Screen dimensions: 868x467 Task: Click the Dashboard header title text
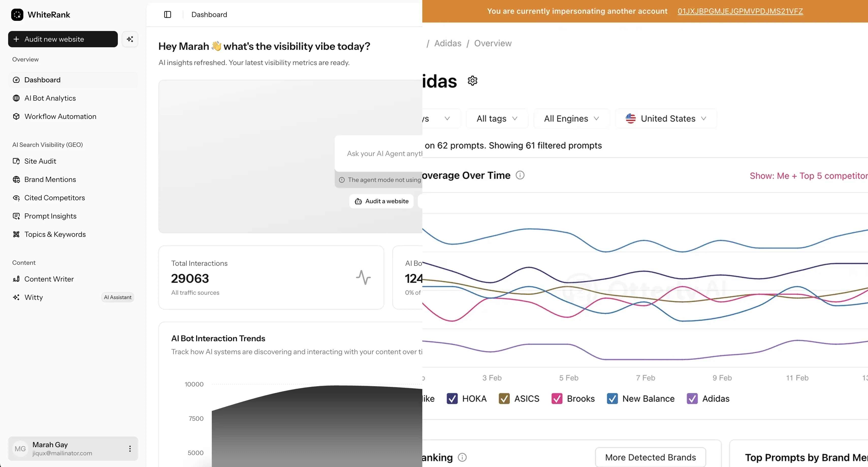[209, 14]
